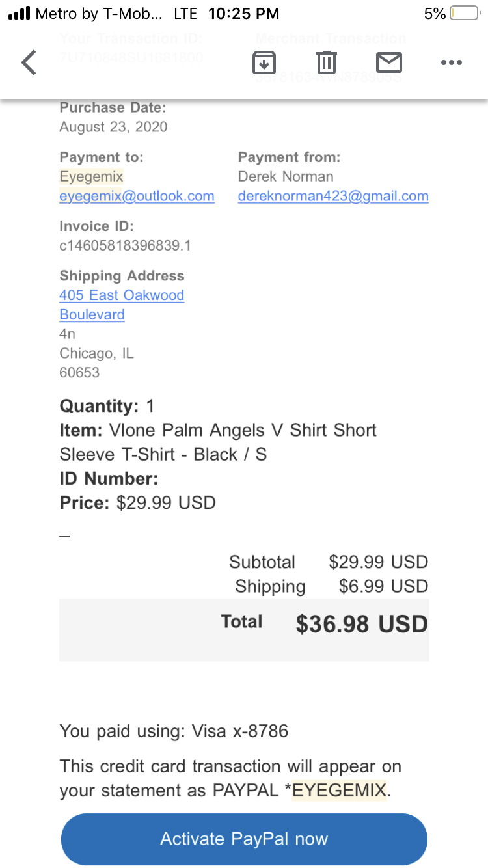This screenshot has height=868, width=488.
Task: Open the eyegemix@outlook.com email link
Action: (x=137, y=196)
